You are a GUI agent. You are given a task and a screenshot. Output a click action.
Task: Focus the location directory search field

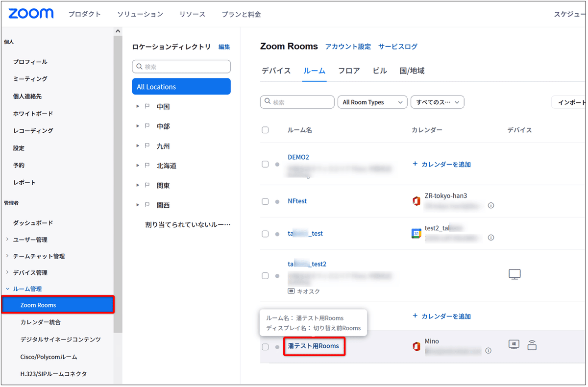click(181, 67)
